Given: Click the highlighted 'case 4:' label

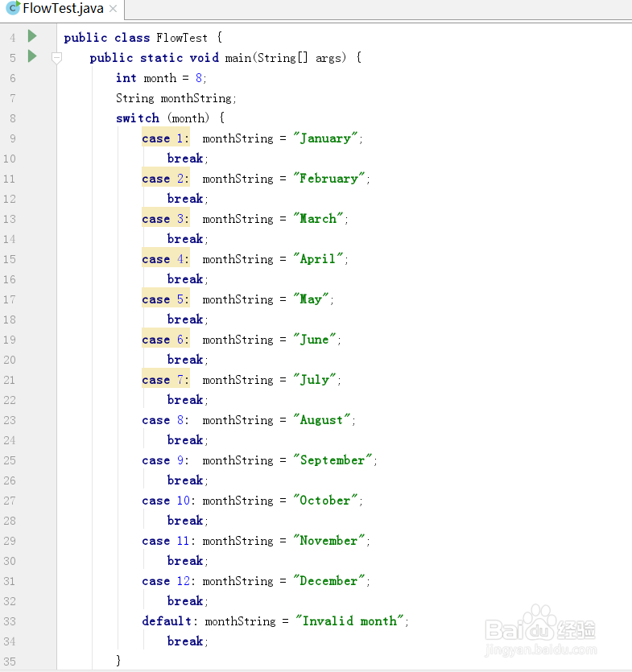Looking at the screenshot, I should (166, 259).
